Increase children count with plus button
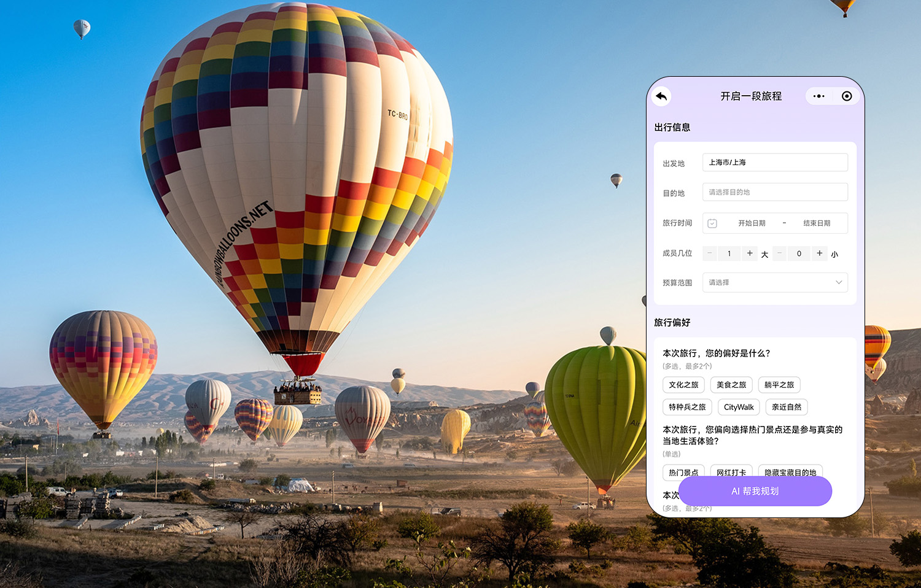 pyautogui.click(x=819, y=253)
